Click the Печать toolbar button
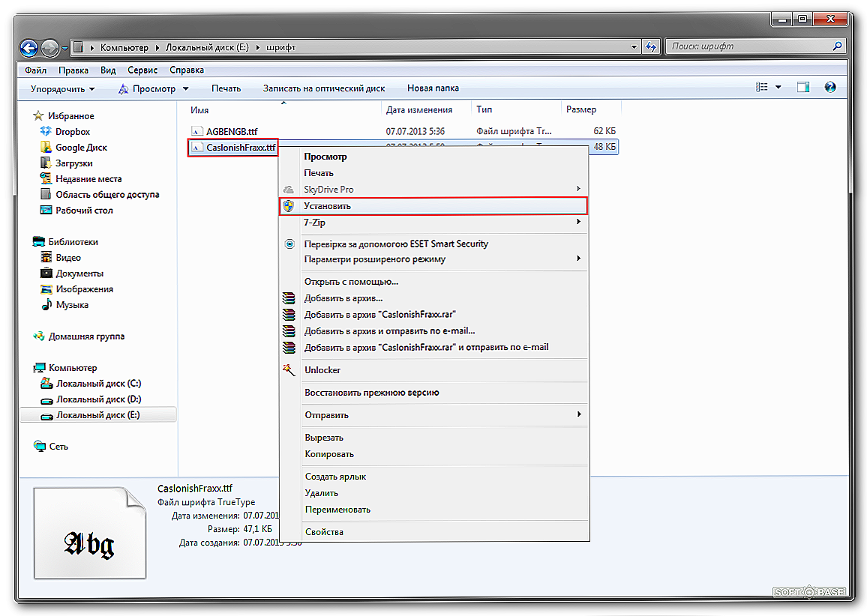 coord(226,88)
